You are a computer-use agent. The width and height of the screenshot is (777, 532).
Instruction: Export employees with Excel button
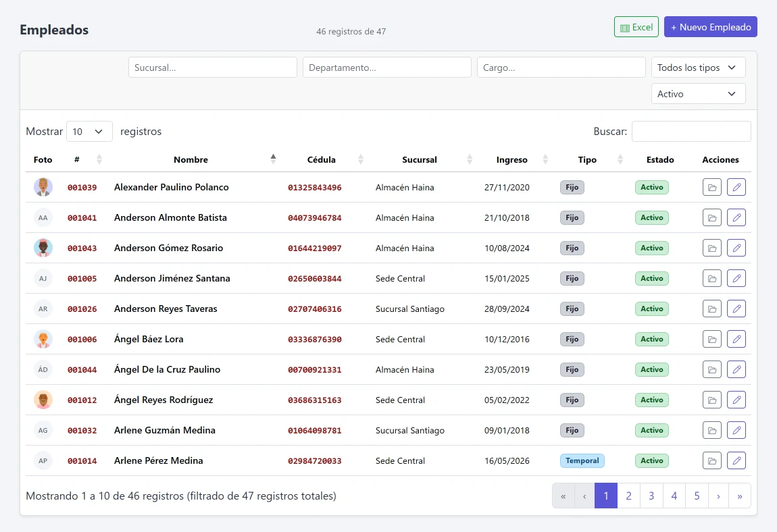[636, 27]
